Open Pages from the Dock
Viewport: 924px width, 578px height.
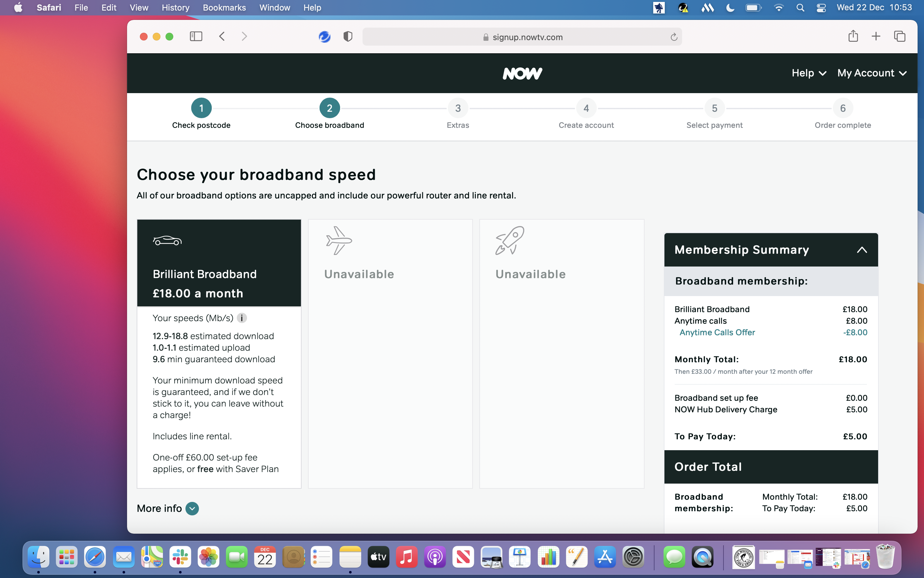click(x=577, y=556)
